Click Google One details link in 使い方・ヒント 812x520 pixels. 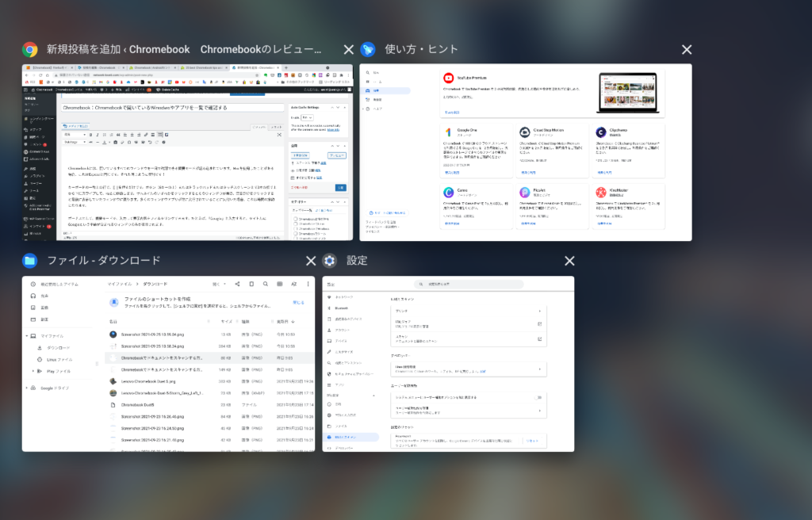pyautogui.click(x=452, y=173)
